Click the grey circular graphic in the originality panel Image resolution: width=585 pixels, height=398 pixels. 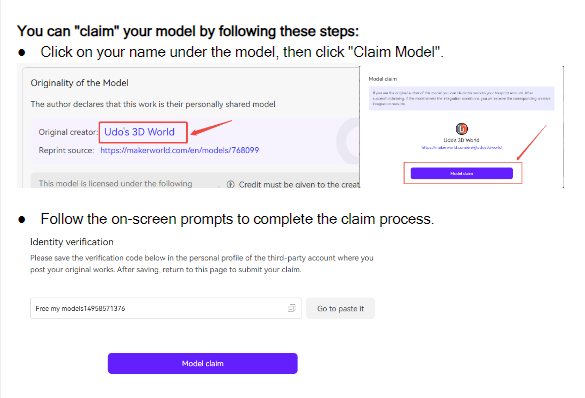[x=348, y=141]
